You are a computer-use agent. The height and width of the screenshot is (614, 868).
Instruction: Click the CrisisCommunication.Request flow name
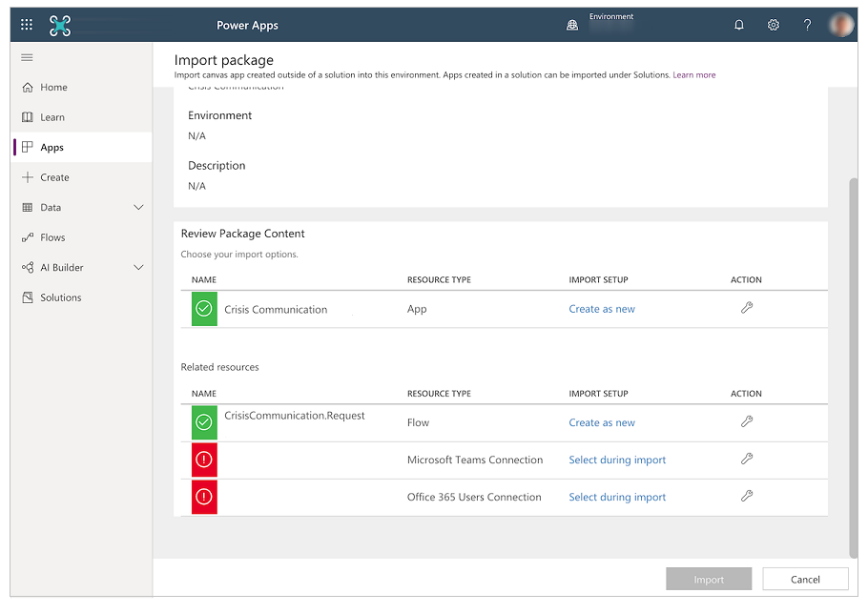tap(295, 416)
